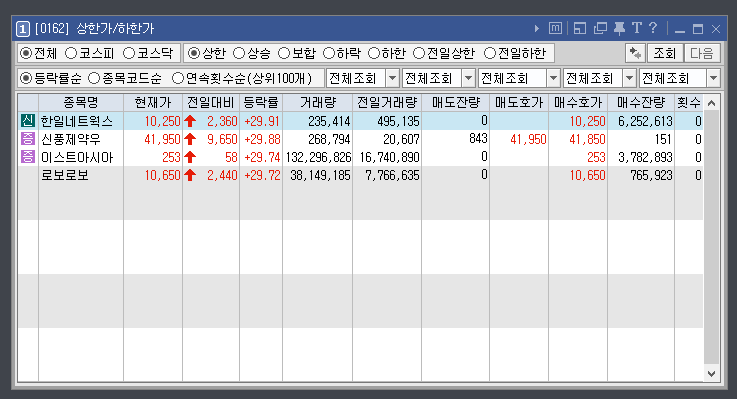Select the 코스피 radio button
737x399 pixels.
point(71,53)
